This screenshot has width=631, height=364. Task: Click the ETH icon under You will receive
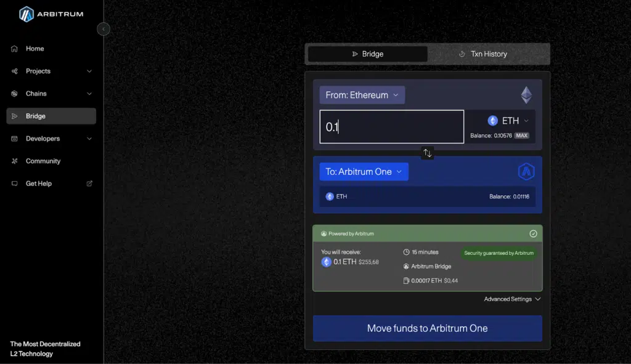coord(327,262)
